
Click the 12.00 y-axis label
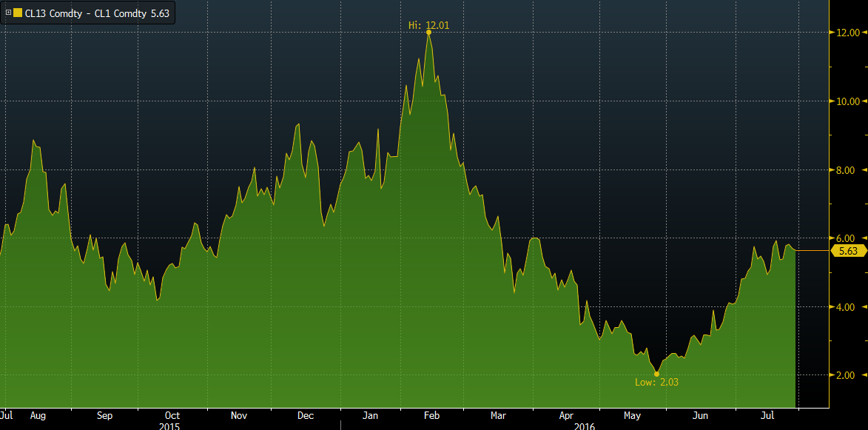click(x=849, y=32)
